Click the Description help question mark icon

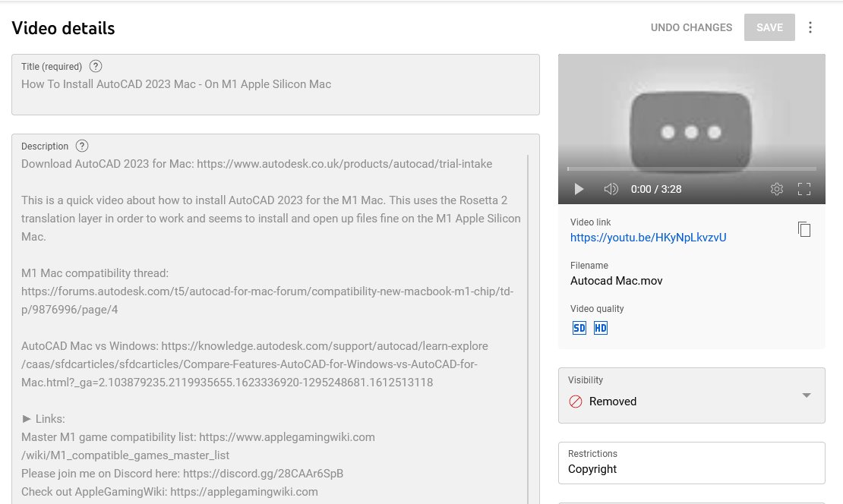click(x=82, y=146)
